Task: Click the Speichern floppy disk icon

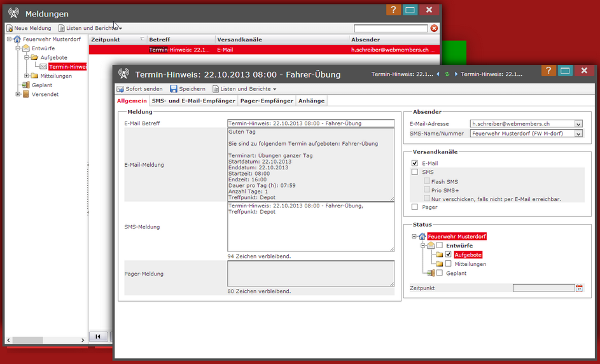Action: (x=174, y=89)
